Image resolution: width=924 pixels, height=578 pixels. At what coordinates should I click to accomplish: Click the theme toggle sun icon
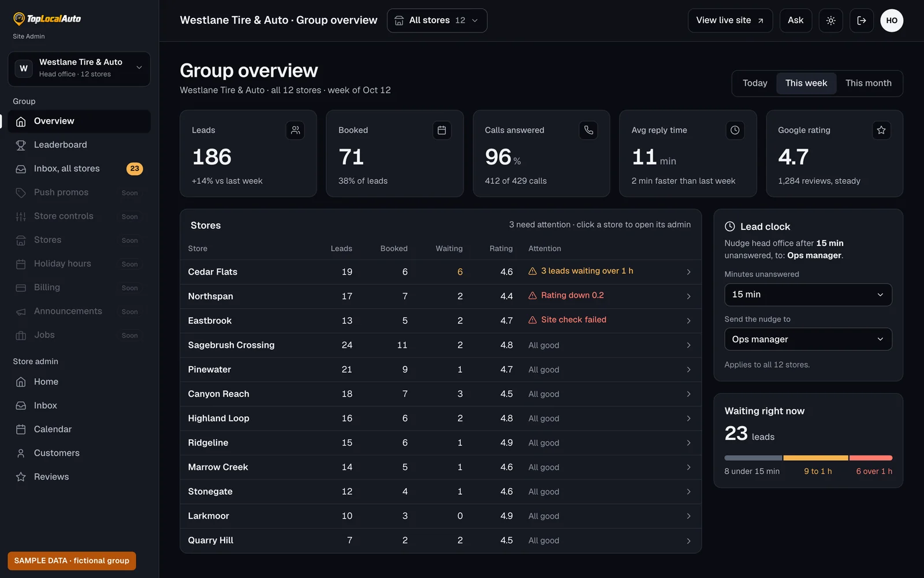(830, 21)
